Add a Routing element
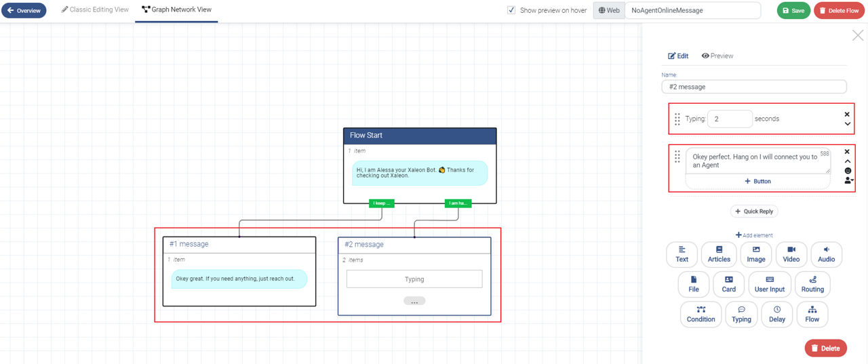Image resolution: width=868 pixels, height=364 pixels. click(812, 284)
